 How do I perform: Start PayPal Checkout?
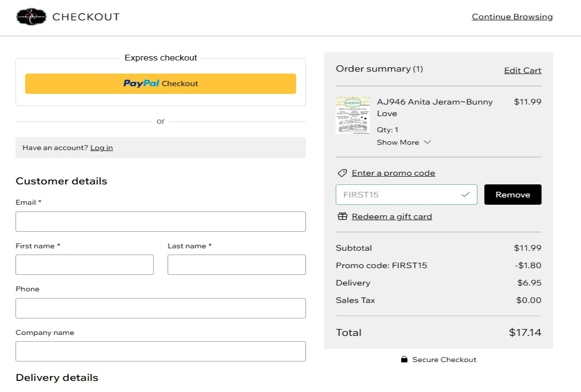(161, 83)
